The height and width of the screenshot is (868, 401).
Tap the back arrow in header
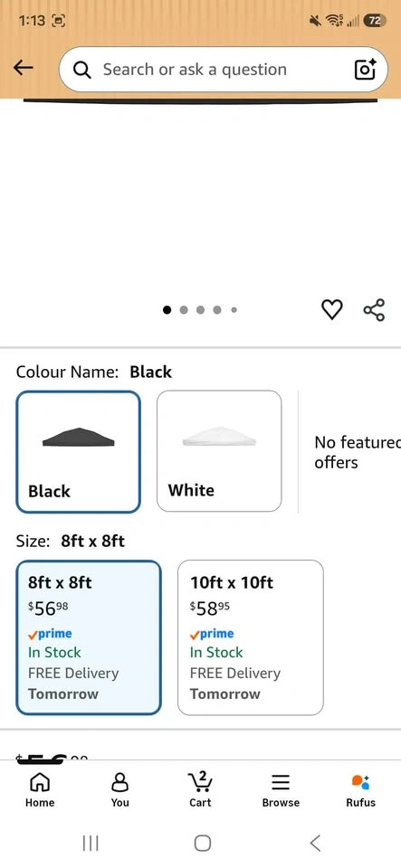pos(24,68)
